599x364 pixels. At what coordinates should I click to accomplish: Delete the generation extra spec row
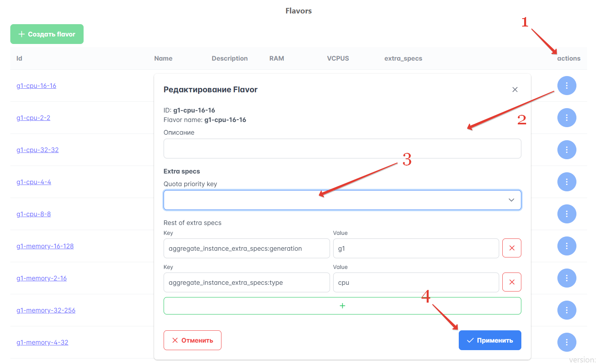pos(511,248)
